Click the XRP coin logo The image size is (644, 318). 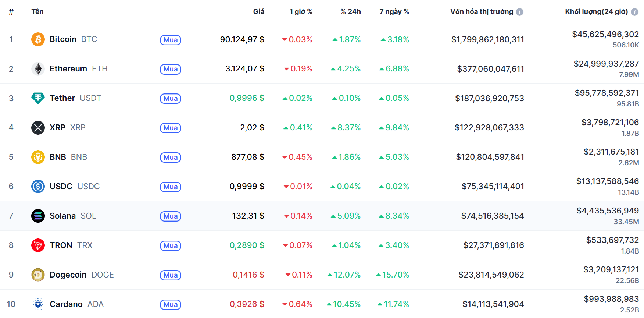pos(38,128)
